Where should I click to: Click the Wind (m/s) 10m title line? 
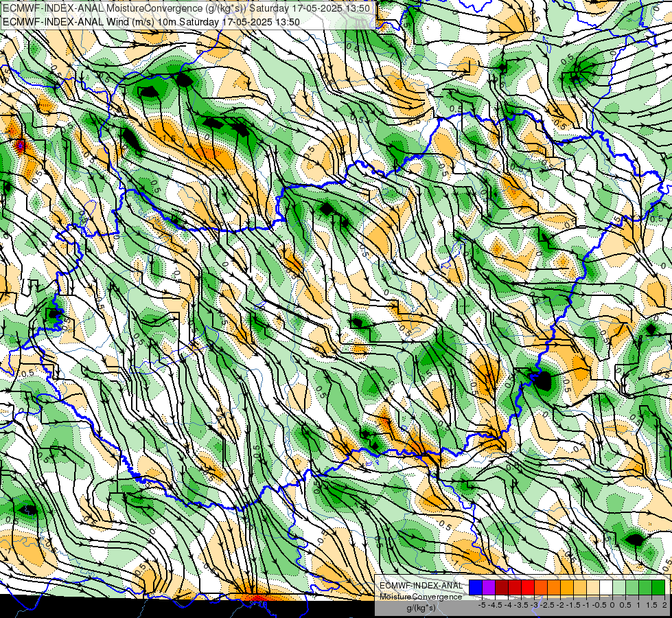pos(151,22)
